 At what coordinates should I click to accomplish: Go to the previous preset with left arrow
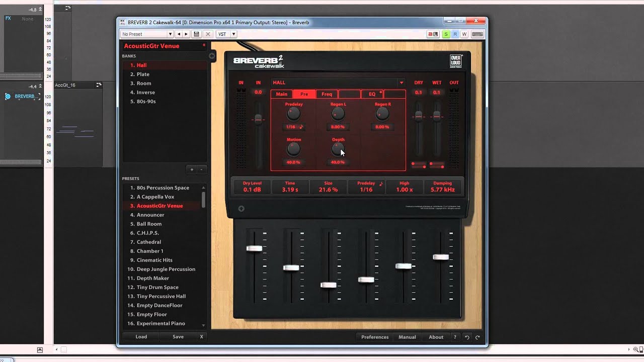point(179,34)
